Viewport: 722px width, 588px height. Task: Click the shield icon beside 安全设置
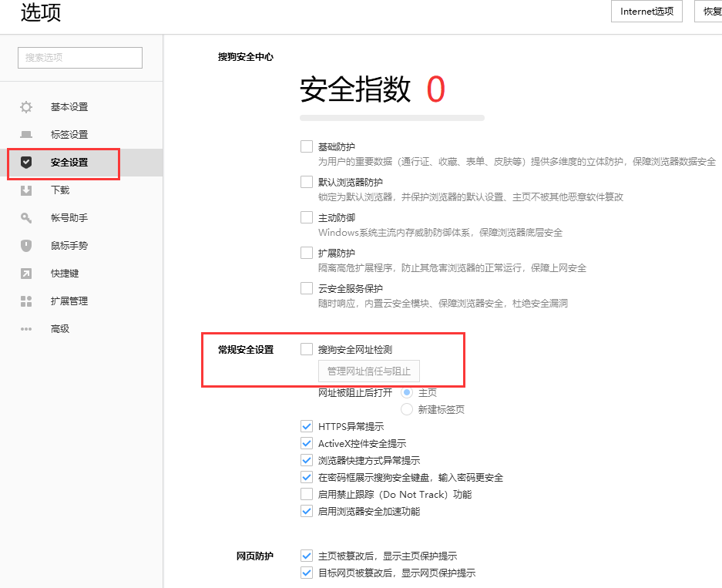(26, 163)
